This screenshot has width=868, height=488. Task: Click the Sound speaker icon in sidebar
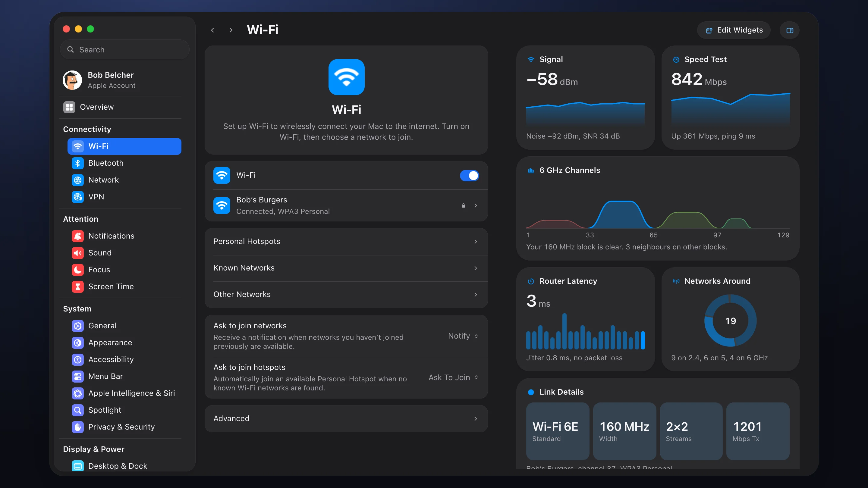pyautogui.click(x=77, y=253)
